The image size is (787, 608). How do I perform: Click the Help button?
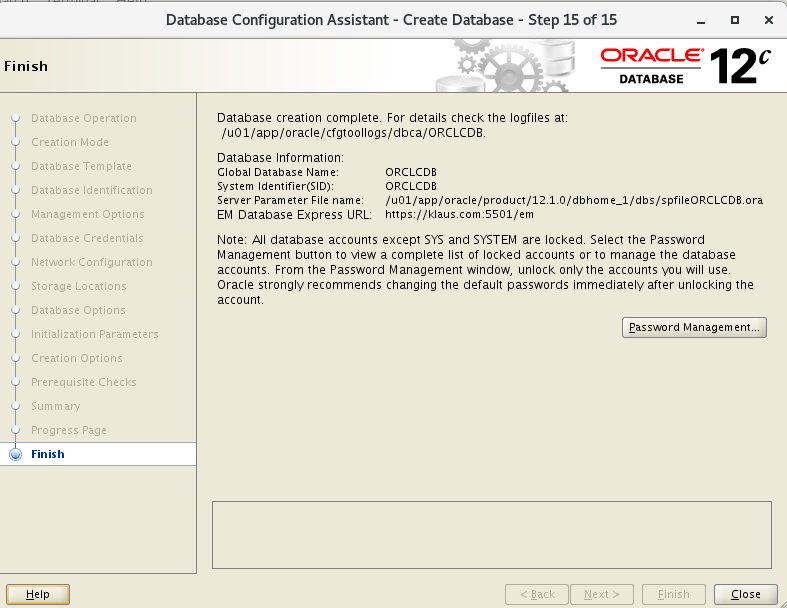coord(37,594)
